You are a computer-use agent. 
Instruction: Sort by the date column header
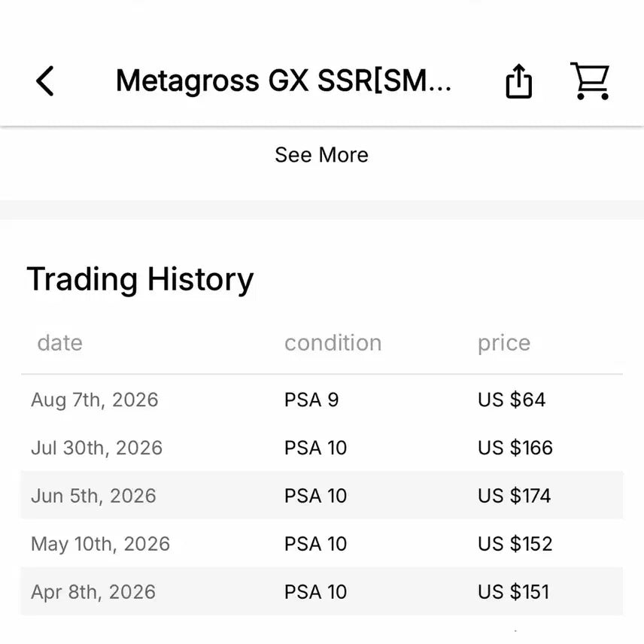click(x=60, y=342)
